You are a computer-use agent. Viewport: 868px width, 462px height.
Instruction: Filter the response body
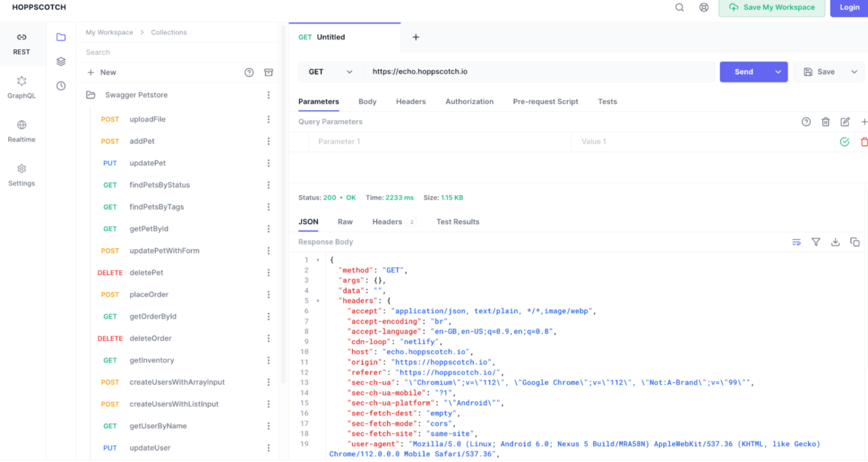816,242
